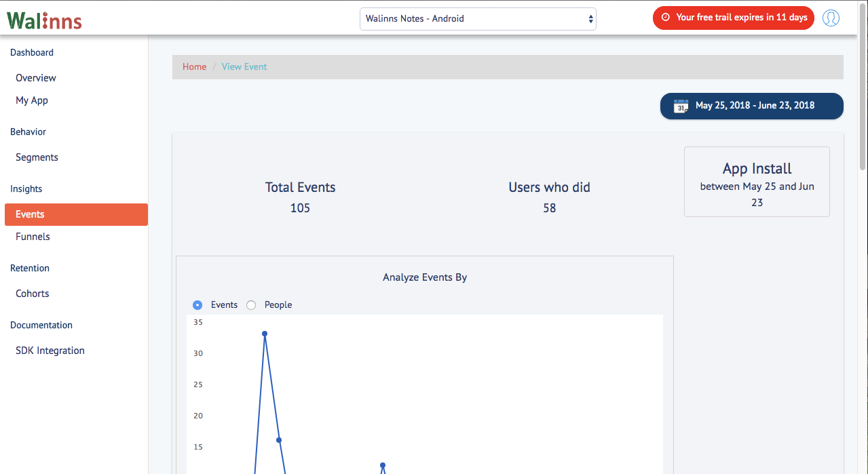The width and height of the screenshot is (868, 474).
Task: Click the peak data point on chart
Action: click(265, 334)
